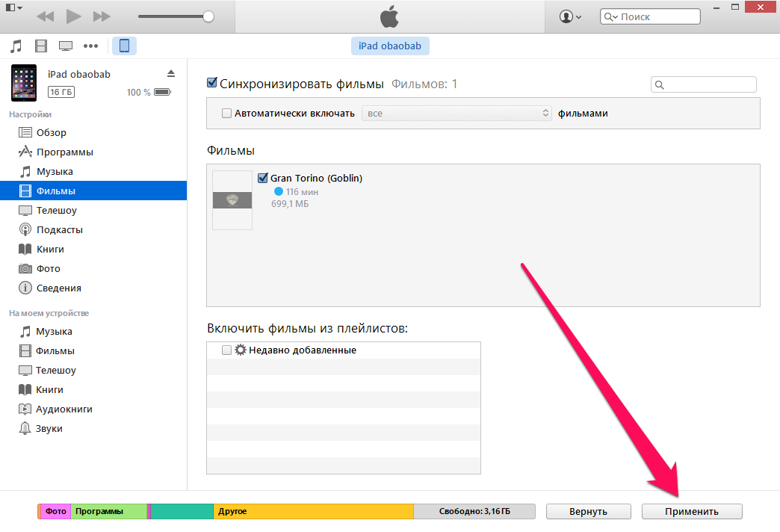
Task: Click the movies filter search field
Action: coord(703,84)
